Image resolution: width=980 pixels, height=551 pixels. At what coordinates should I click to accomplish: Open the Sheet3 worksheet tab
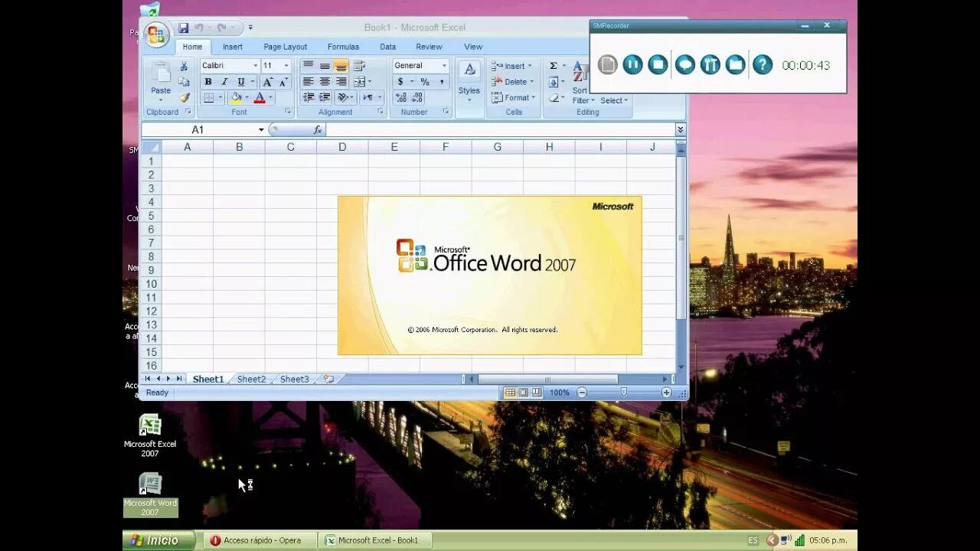pyautogui.click(x=295, y=379)
